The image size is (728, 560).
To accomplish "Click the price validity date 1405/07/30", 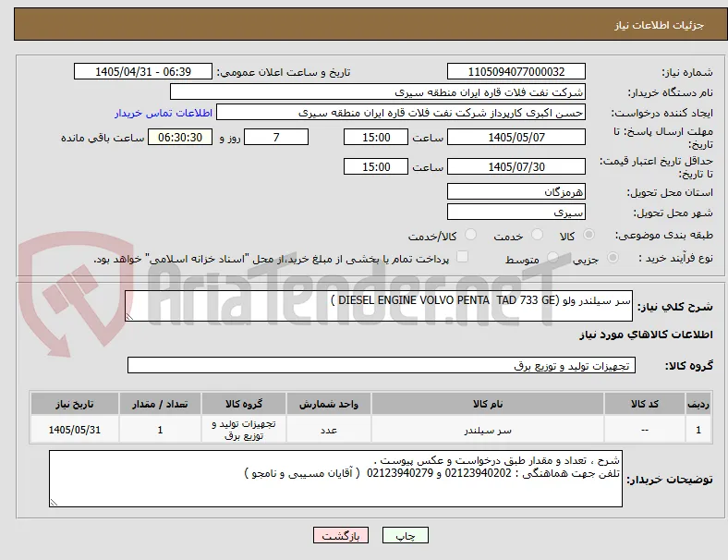I will [x=516, y=166].
